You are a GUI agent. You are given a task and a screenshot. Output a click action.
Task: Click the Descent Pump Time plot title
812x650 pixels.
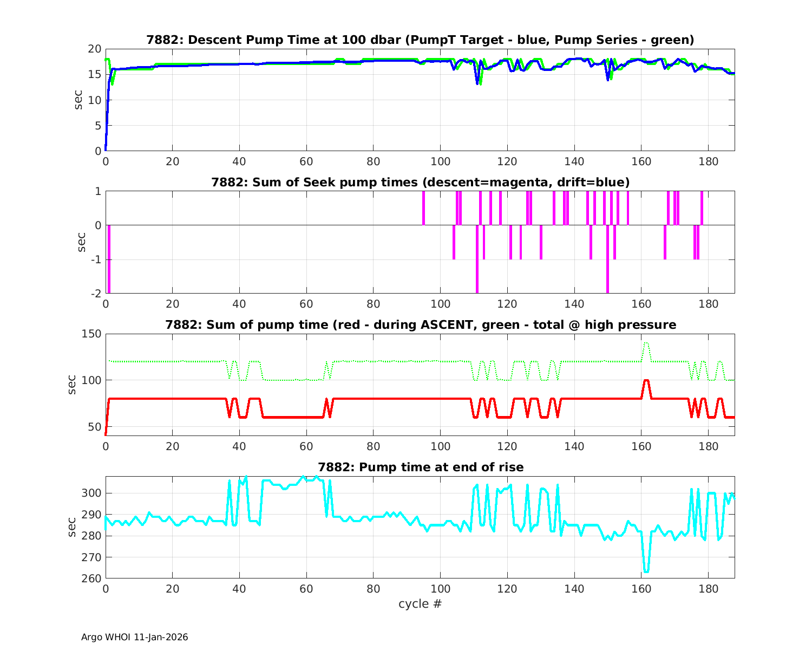420,40
